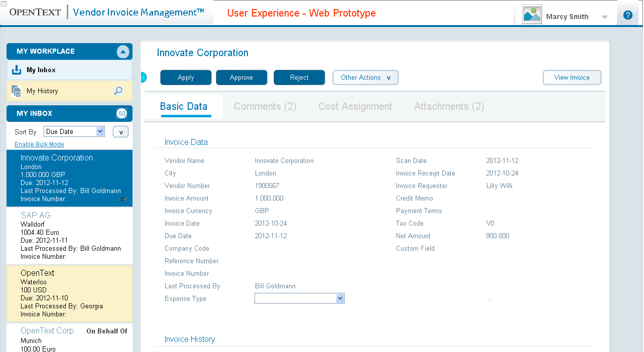This screenshot has height=352, width=644.
Task: Click the ellipsis next to Expense Type
Action: pyautogui.click(x=489, y=299)
